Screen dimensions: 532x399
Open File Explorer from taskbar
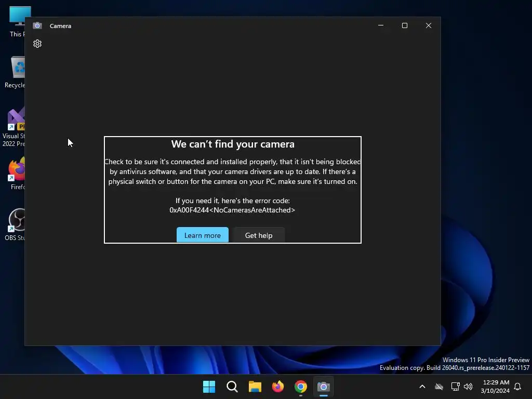pos(255,387)
